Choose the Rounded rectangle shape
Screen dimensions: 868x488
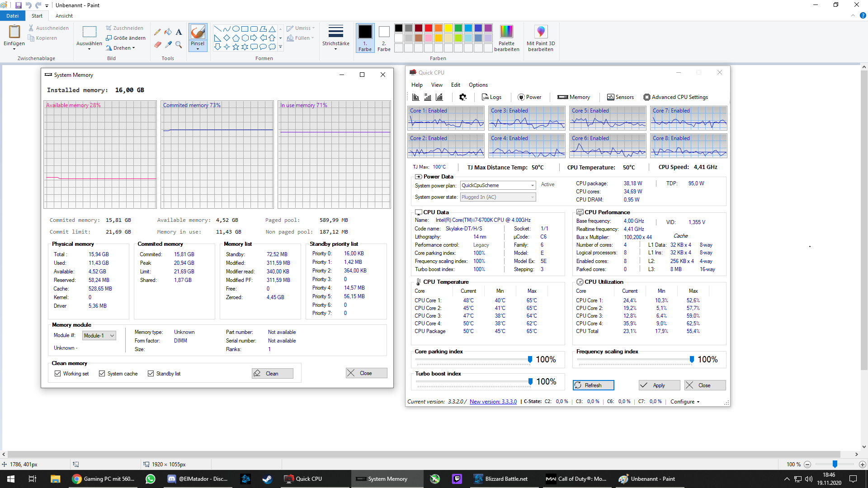point(254,29)
